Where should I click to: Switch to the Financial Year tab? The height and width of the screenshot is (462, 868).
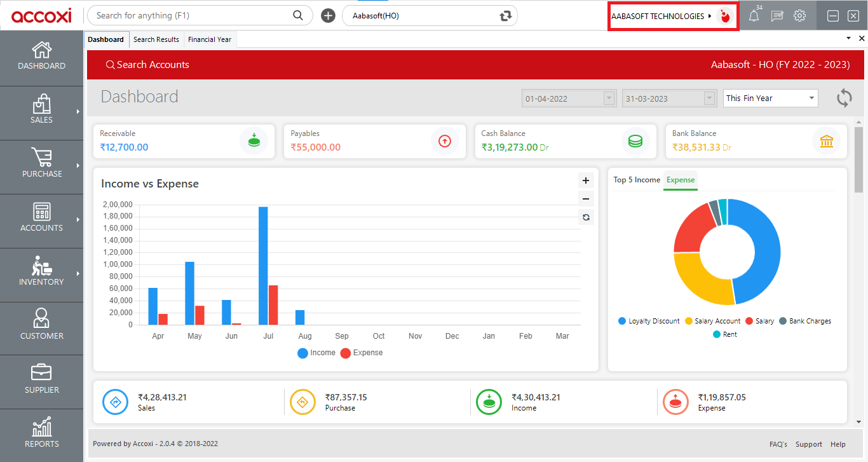click(210, 39)
